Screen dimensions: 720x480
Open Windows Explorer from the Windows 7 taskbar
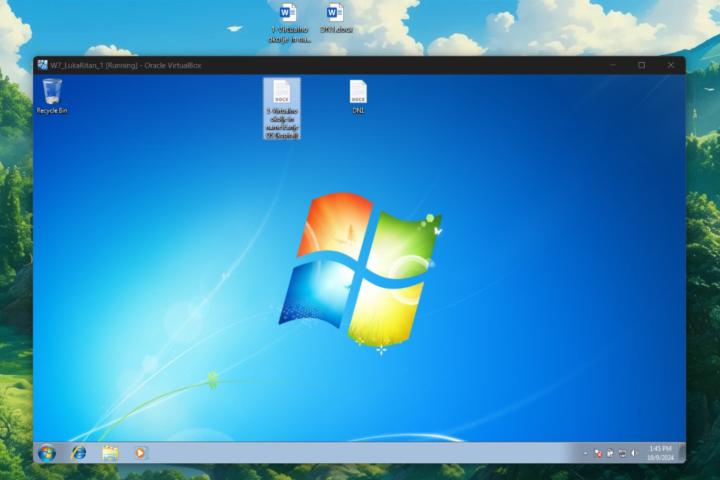point(110,453)
